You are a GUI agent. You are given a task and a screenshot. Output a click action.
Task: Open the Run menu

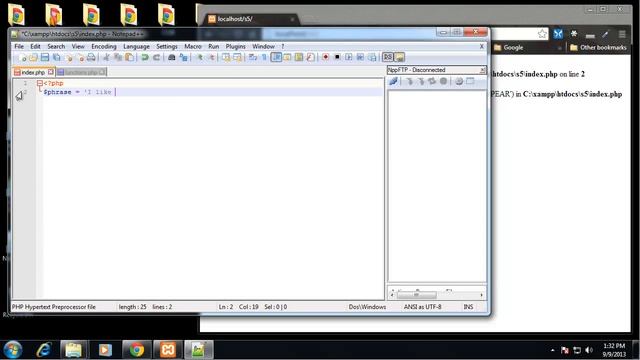click(213, 47)
